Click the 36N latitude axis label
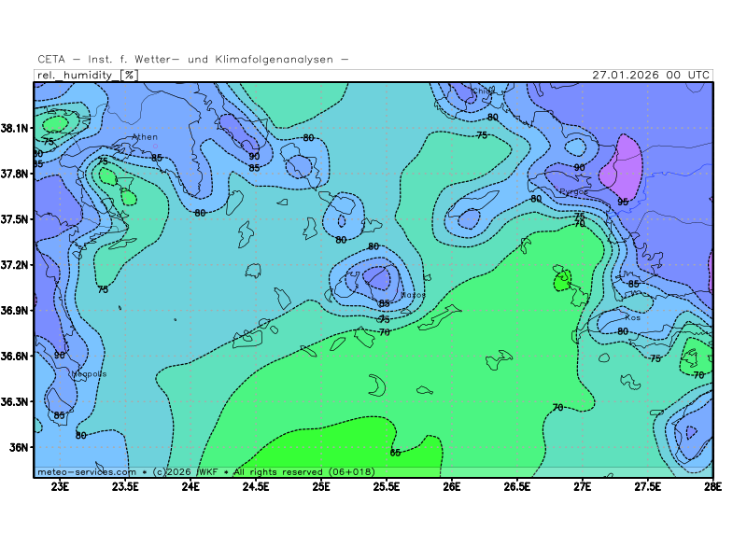The height and width of the screenshot is (560, 747). point(19,447)
